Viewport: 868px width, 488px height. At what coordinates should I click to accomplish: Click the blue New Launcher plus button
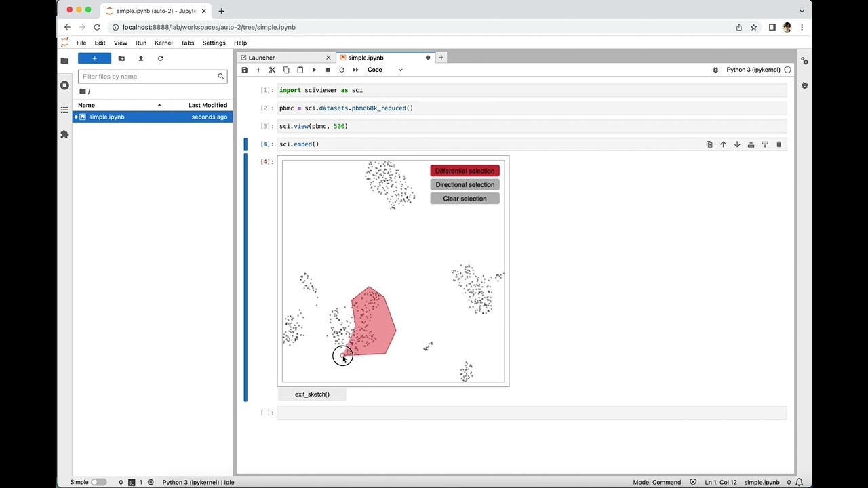[x=94, y=58]
